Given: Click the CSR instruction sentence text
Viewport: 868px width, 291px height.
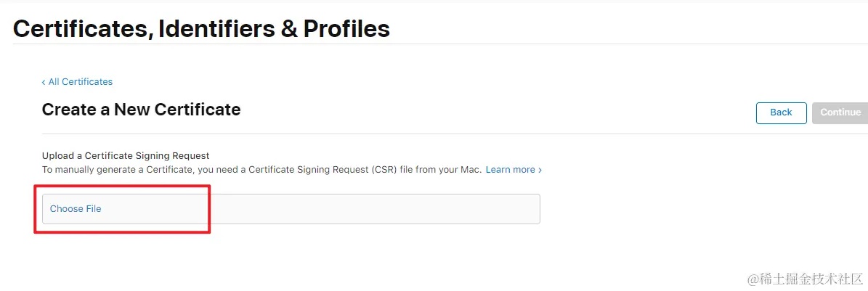Looking at the screenshot, I should 218,170.
